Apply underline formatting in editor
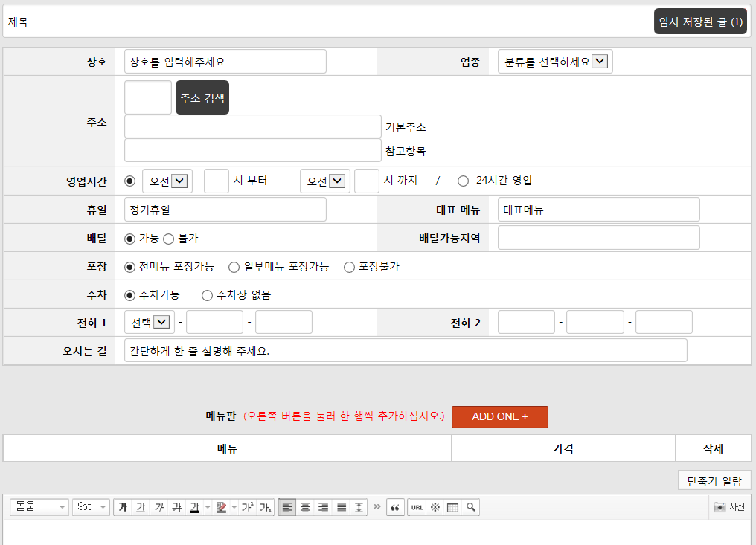 pyautogui.click(x=141, y=507)
